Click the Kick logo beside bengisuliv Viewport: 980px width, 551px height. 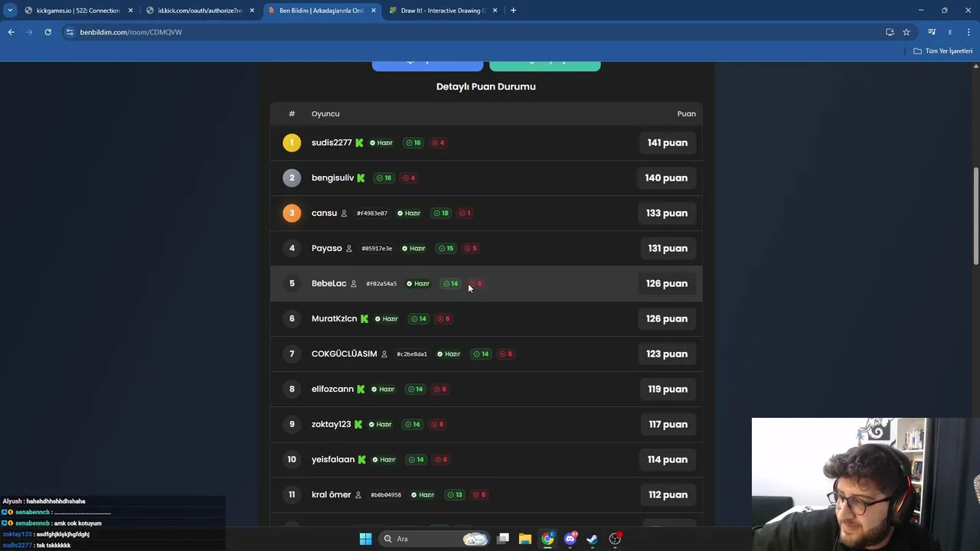[361, 178]
